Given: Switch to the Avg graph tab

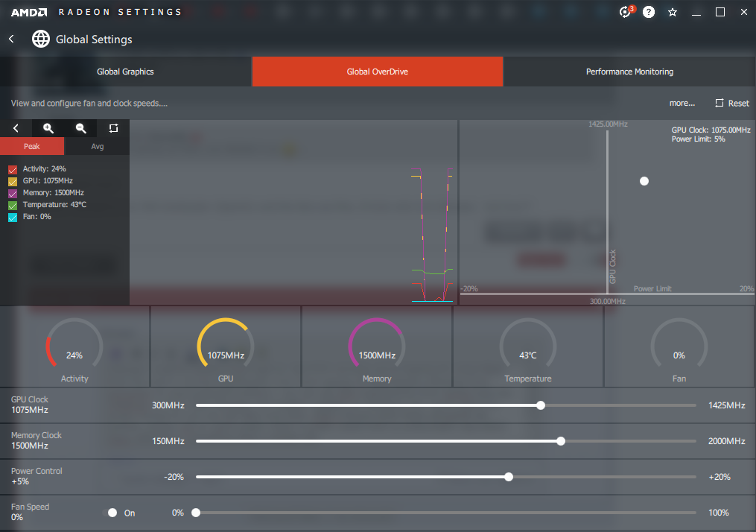Looking at the screenshot, I should [x=98, y=146].
